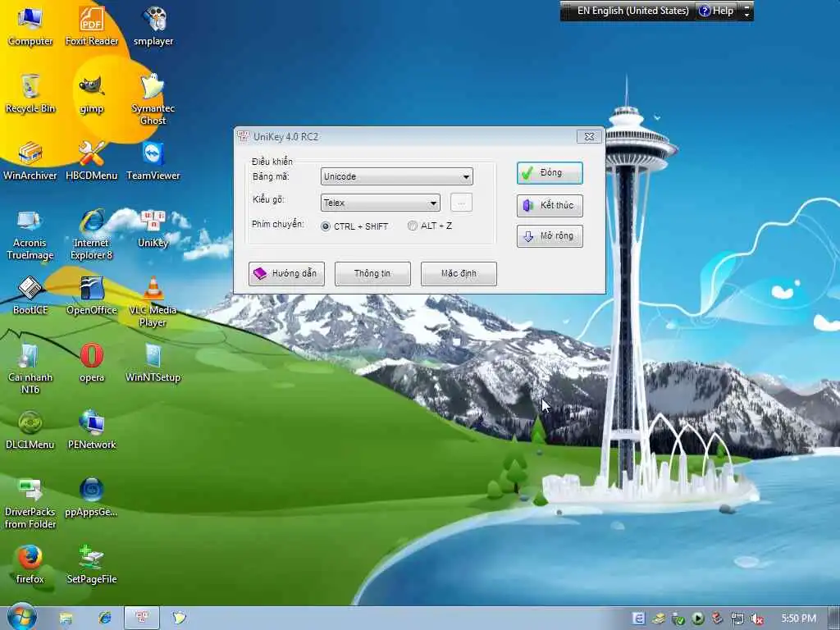Viewport: 840px width, 630px height.
Task: Click the Thông tin button
Action: [x=372, y=273]
